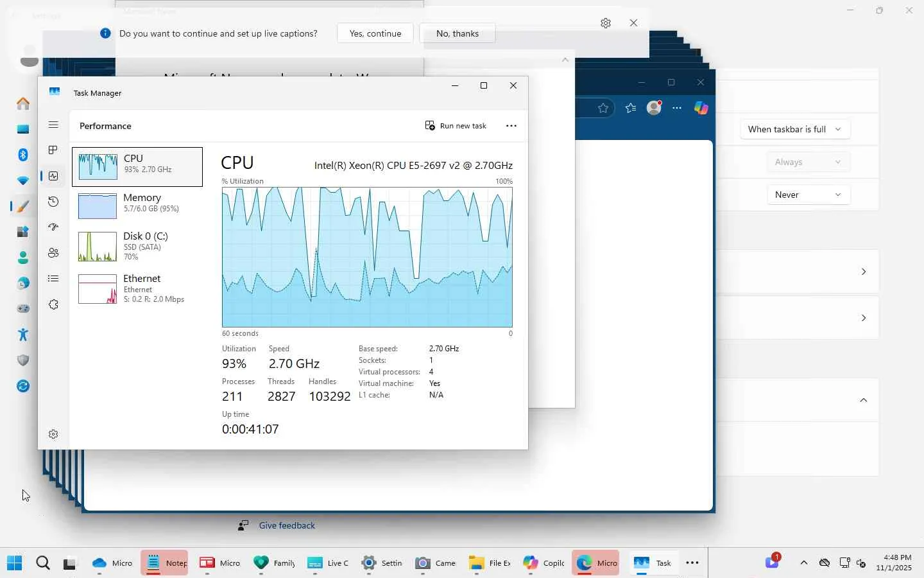The image size is (924, 578).
Task: Collapse the expanded Settings section chevron
Action: (864, 400)
